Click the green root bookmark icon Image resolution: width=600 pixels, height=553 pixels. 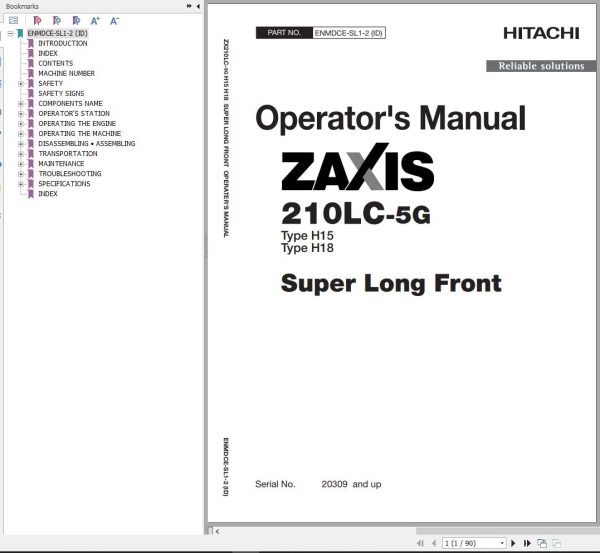(x=20, y=33)
